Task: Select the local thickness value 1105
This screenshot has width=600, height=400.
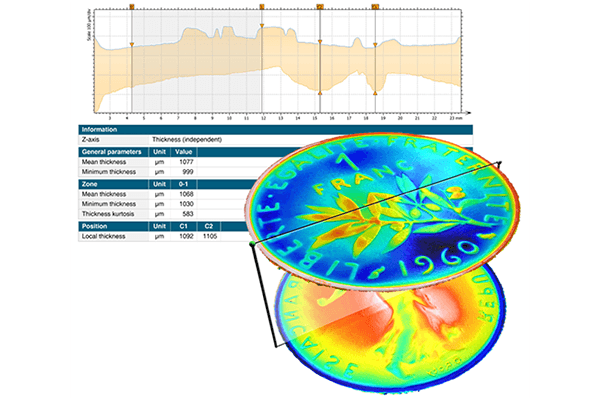Action: pos(210,236)
